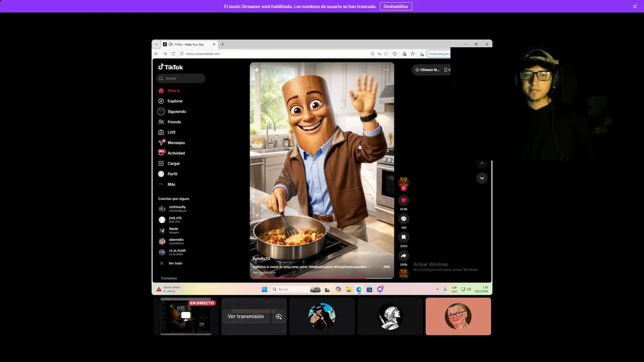Screen dimensions: 644x362
Task: Open Mensajes in the sidebar
Action: (172, 143)
